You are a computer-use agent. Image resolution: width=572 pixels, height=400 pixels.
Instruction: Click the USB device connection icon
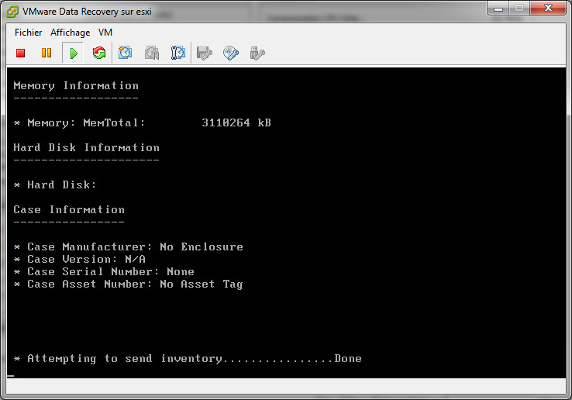pyautogui.click(x=257, y=53)
